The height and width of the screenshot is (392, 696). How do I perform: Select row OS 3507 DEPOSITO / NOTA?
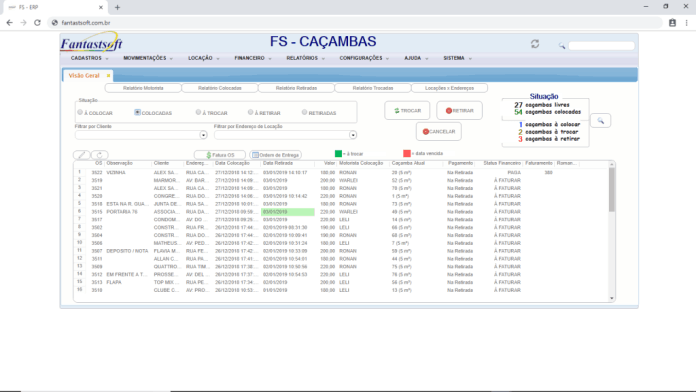(x=341, y=251)
